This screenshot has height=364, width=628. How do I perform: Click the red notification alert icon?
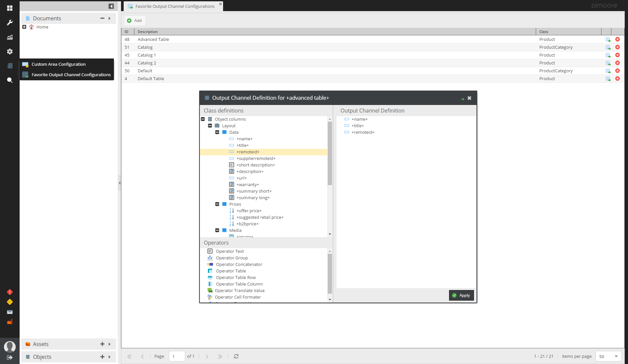pos(10,292)
